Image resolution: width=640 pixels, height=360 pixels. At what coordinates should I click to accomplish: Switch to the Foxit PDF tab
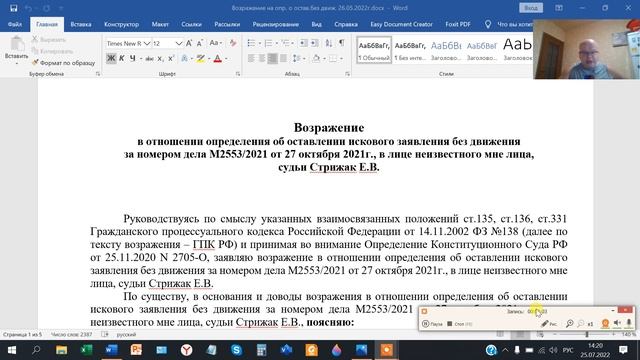(458, 24)
